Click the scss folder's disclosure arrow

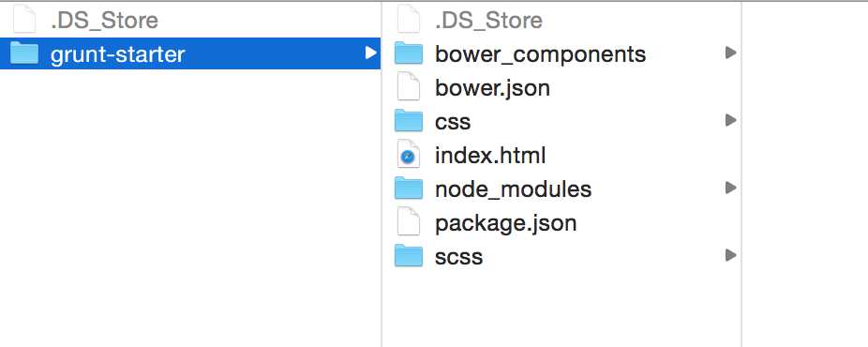(731, 256)
